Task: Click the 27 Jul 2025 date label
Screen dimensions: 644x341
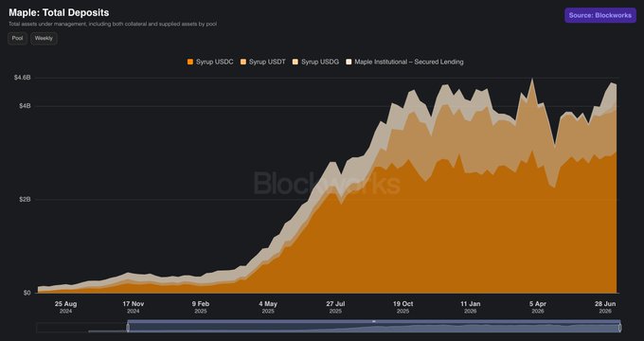Action: (x=335, y=307)
